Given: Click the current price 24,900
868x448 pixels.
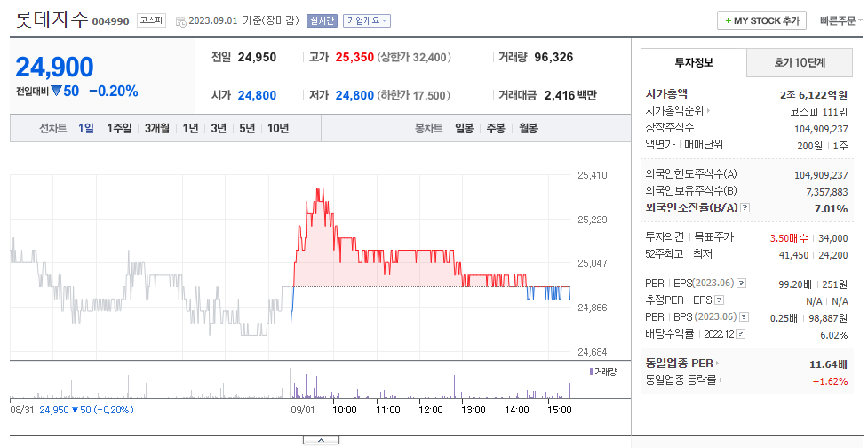Looking at the screenshot, I should coord(55,67).
